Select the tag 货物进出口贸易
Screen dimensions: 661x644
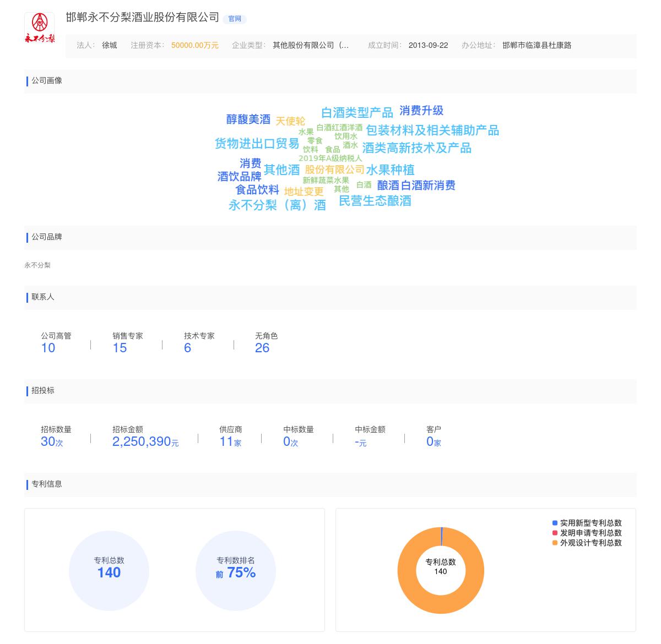257,144
